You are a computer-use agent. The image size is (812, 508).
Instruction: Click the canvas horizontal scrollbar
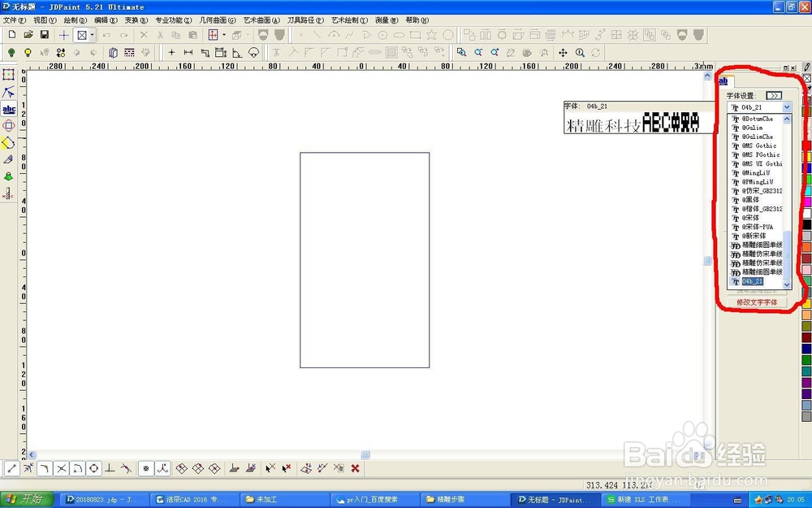(x=365, y=454)
